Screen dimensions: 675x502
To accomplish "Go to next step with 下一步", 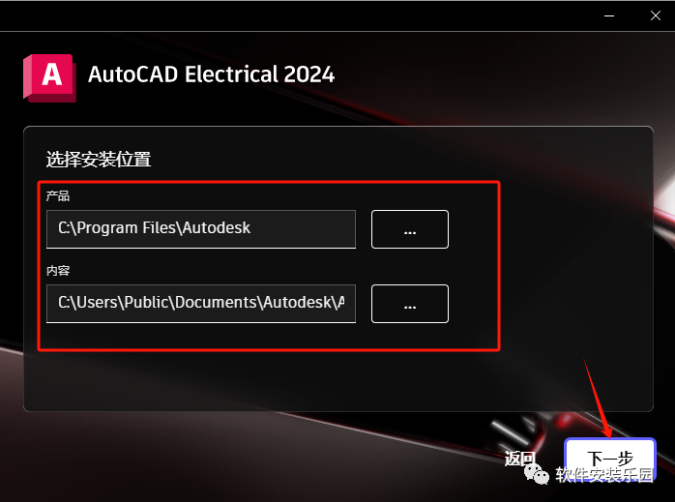I will coord(610,458).
